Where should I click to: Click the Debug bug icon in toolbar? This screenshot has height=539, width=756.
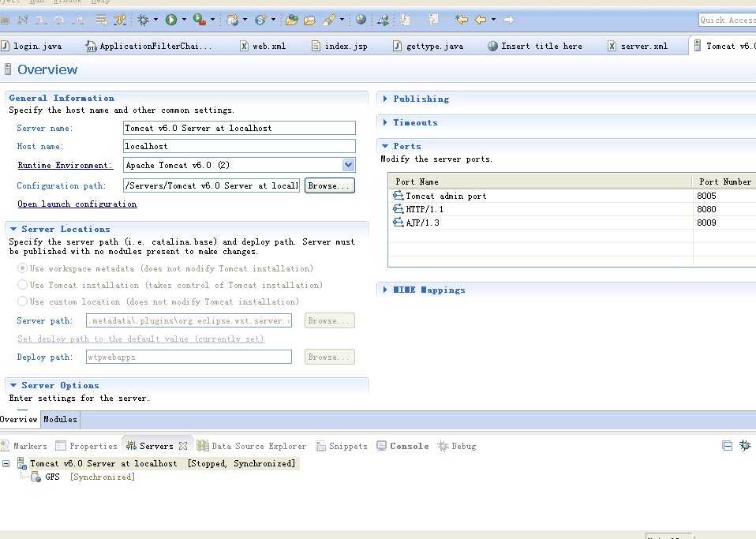click(x=143, y=20)
